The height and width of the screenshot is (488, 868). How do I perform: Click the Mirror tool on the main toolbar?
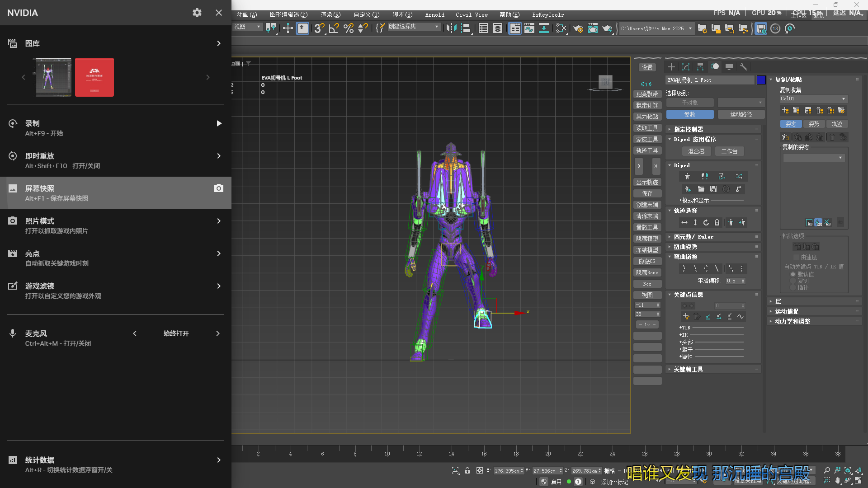pos(451,28)
